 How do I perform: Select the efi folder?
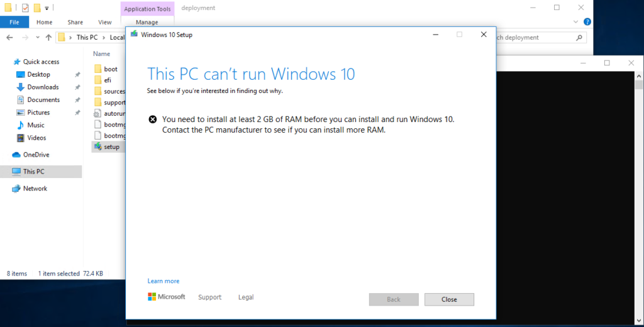109,80
